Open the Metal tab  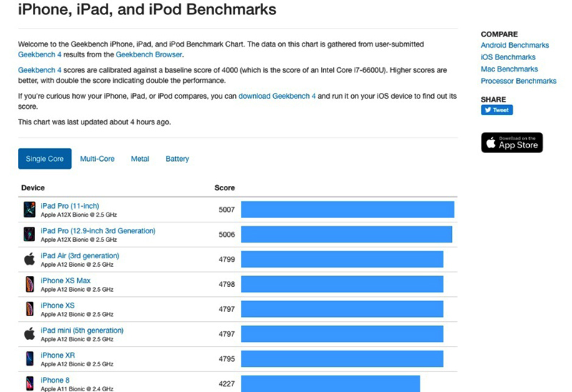tap(140, 159)
